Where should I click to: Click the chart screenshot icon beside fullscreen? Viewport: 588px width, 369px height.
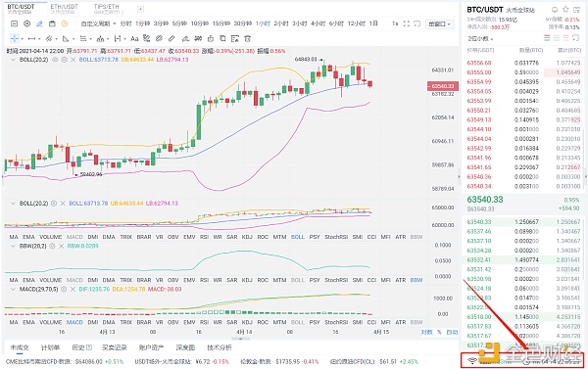point(417,23)
